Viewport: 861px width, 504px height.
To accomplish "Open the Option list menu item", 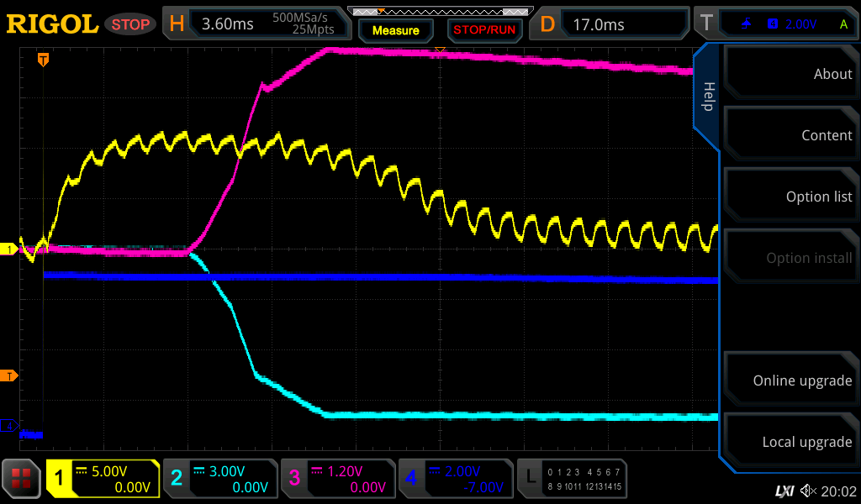I will [790, 197].
